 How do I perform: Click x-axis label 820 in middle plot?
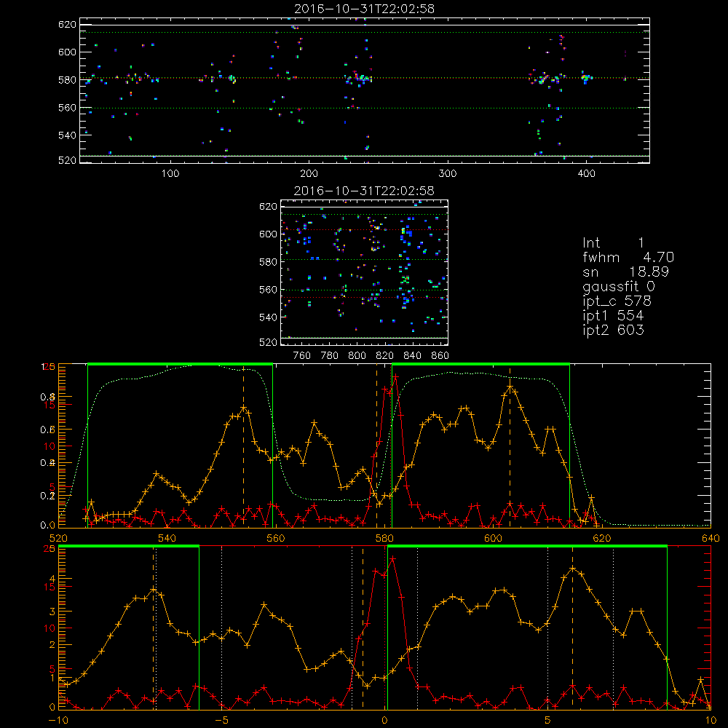[x=385, y=356]
